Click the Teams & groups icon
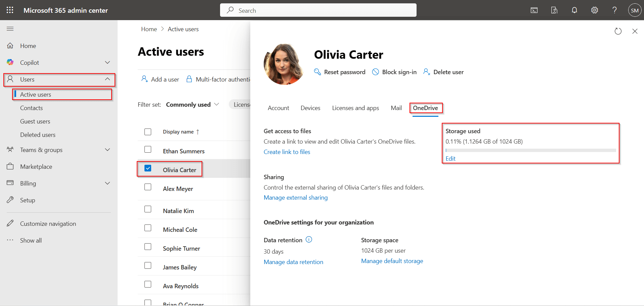The width and height of the screenshot is (644, 306). (10, 150)
